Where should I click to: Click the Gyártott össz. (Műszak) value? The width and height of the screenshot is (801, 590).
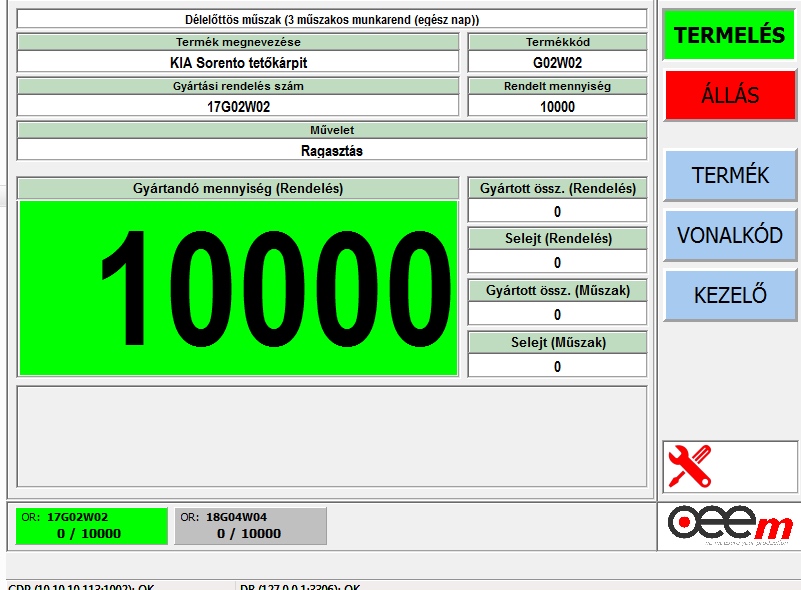pyautogui.click(x=557, y=315)
